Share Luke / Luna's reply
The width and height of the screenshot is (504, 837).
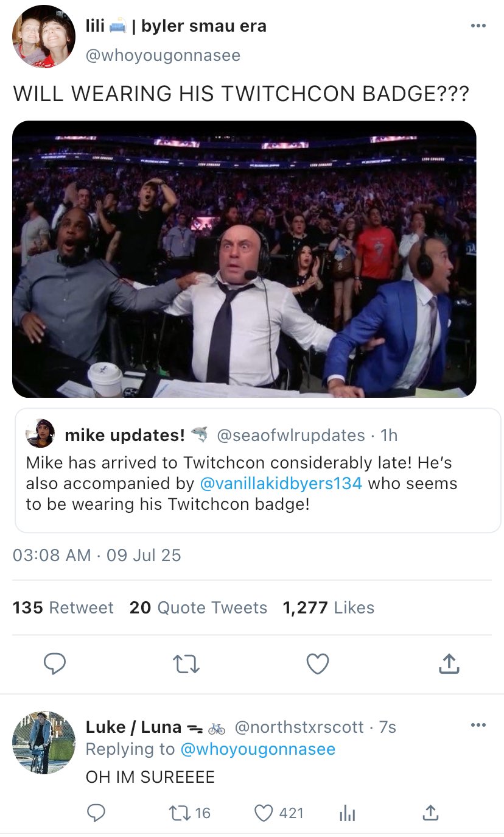coord(430,813)
